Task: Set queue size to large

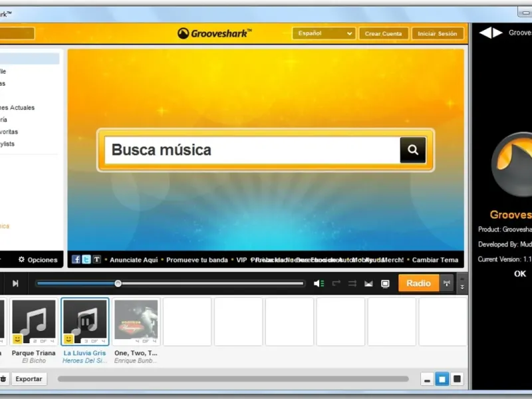Action: coord(457,379)
